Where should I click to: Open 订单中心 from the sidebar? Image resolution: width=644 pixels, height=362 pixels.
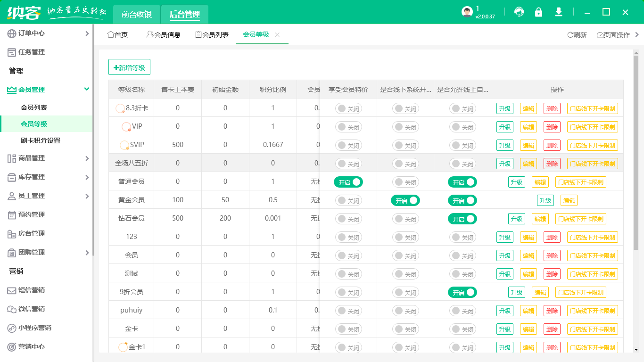coord(32,33)
